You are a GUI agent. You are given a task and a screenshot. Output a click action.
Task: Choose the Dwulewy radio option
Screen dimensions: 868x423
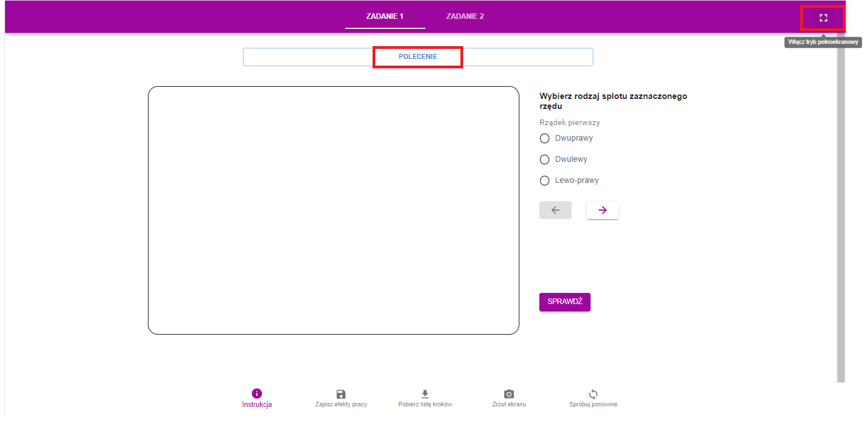coord(545,160)
